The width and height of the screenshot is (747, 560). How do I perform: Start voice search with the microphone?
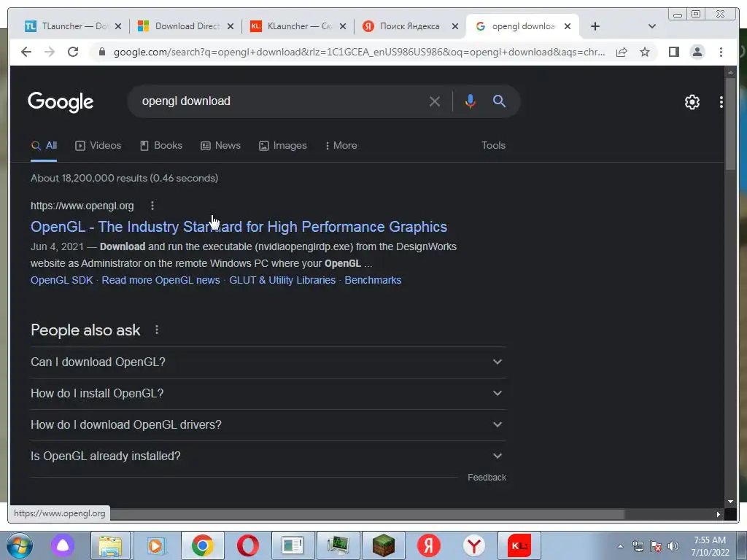click(x=471, y=101)
